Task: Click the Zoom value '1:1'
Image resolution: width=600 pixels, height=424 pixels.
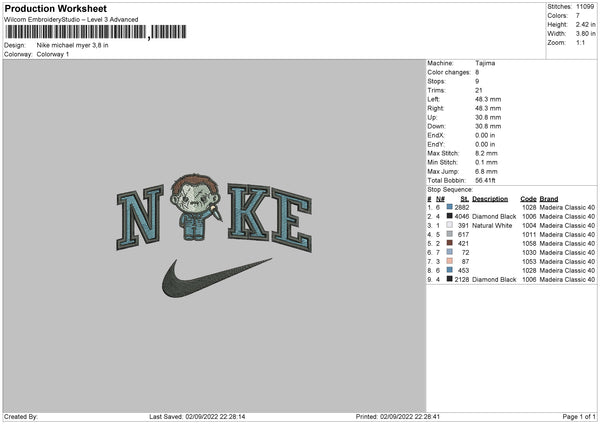Action: (580, 42)
